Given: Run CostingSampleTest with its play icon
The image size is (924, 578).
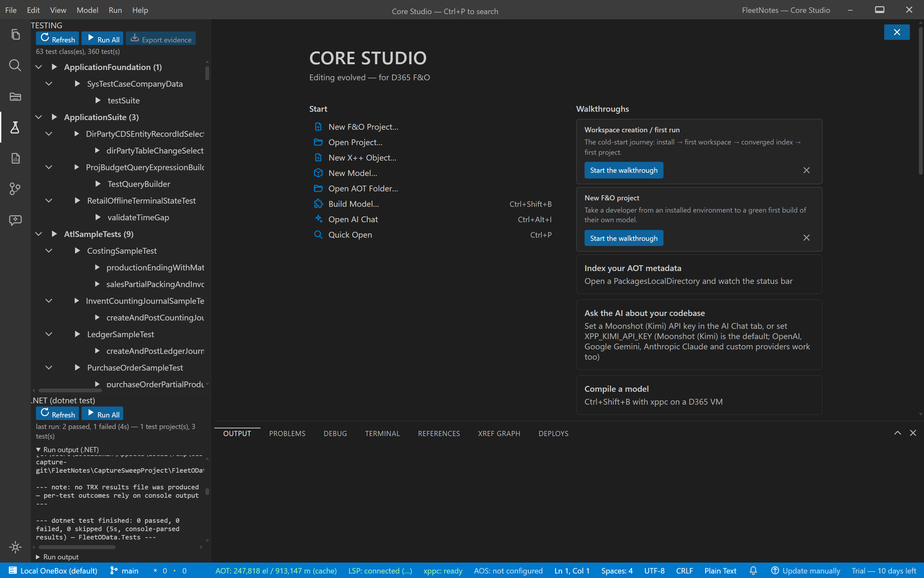Looking at the screenshot, I should coord(78,250).
